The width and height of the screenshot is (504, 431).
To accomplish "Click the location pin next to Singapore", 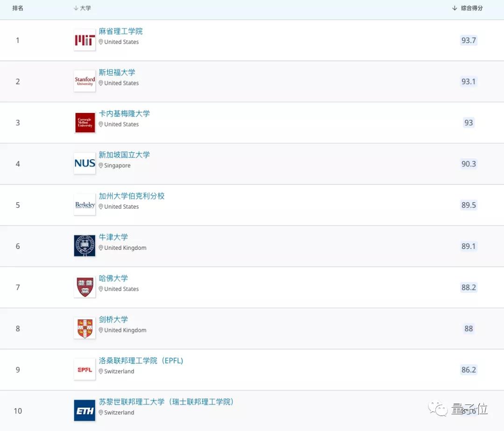I will pyautogui.click(x=101, y=165).
